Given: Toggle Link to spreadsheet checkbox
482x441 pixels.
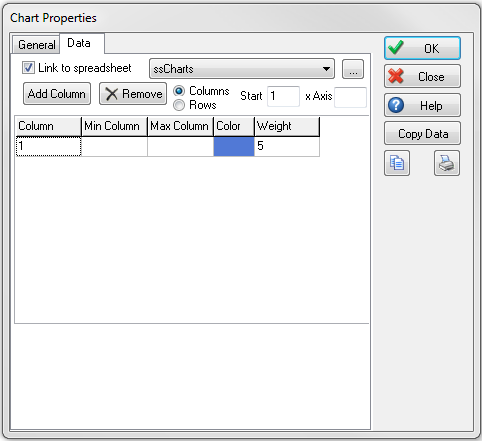Looking at the screenshot, I should pyautogui.click(x=28, y=68).
